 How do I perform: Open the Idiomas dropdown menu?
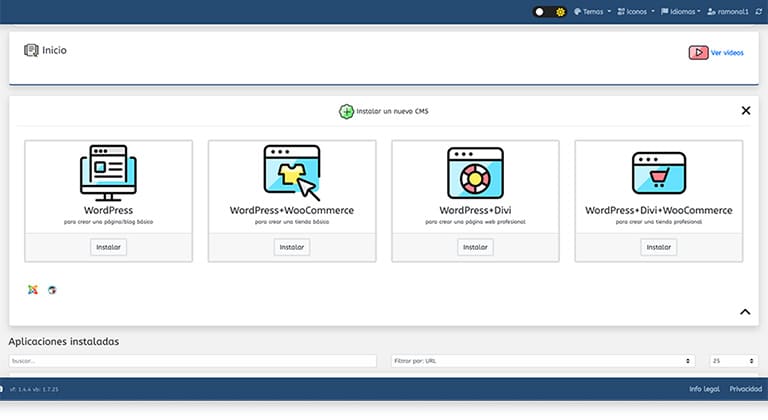tap(680, 11)
